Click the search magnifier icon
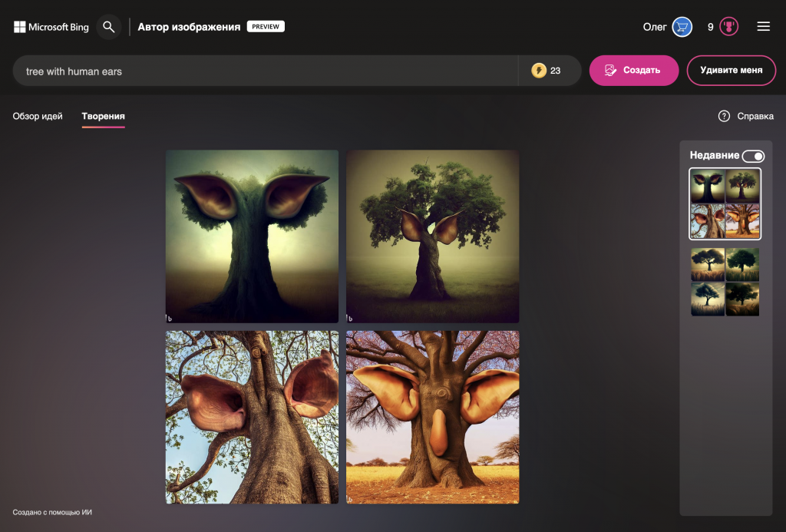This screenshot has width=786, height=532. [109, 27]
